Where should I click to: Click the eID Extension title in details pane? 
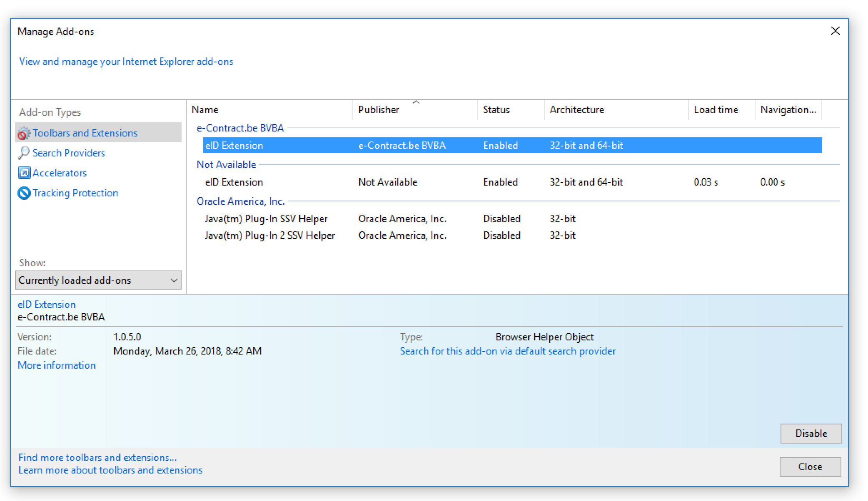click(47, 304)
